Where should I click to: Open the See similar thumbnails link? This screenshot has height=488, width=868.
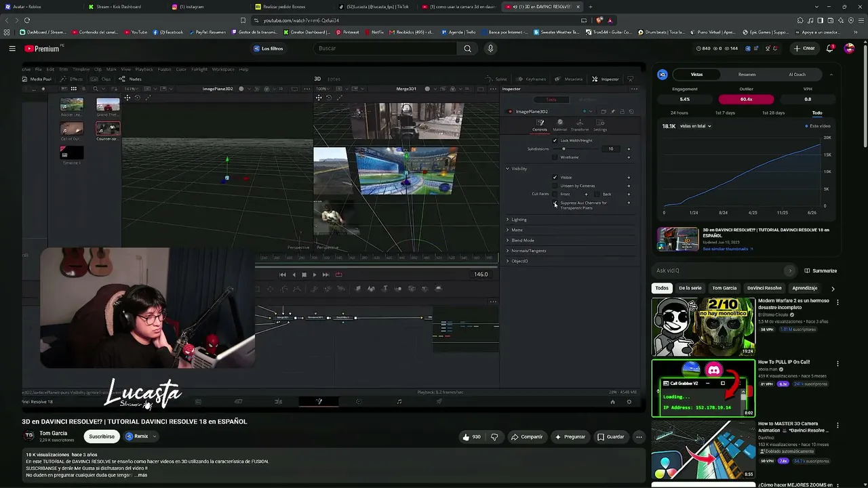point(728,249)
